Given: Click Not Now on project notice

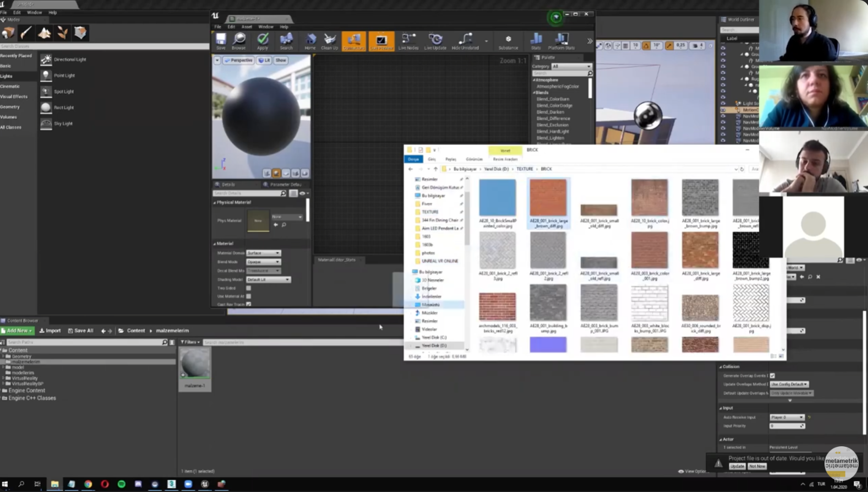Looking at the screenshot, I should [757, 466].
